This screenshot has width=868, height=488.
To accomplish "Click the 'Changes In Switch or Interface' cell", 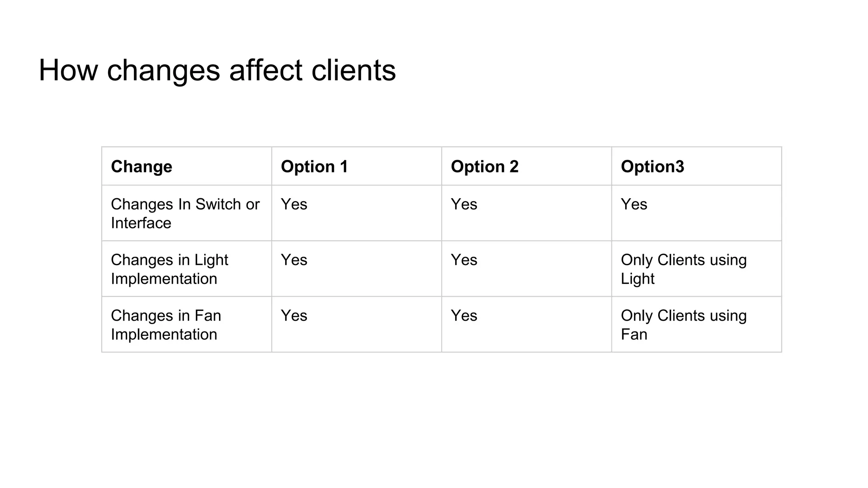I will click(x=185, y=213).
